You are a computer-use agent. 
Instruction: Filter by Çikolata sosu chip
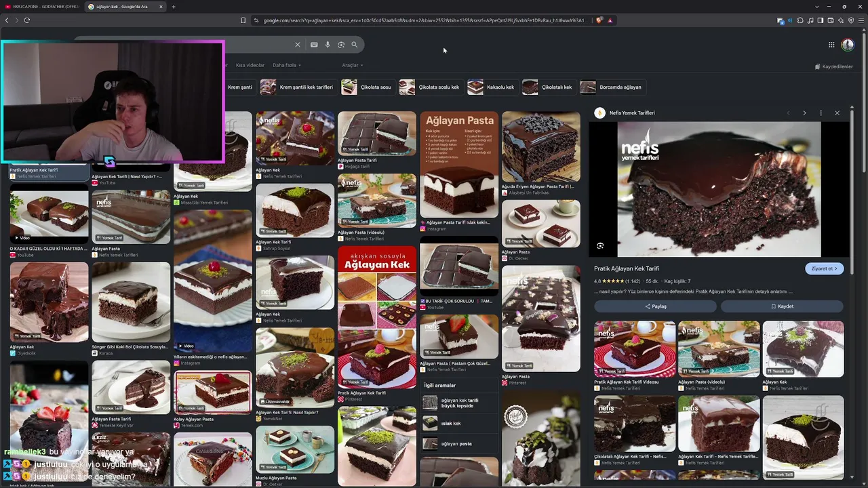click(367, 87)
